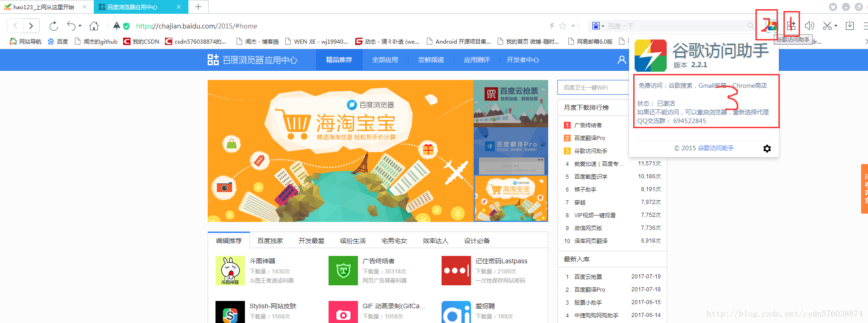
Task: Open the Baidu paw search engine dropdown
Action: tap(598, 26)
